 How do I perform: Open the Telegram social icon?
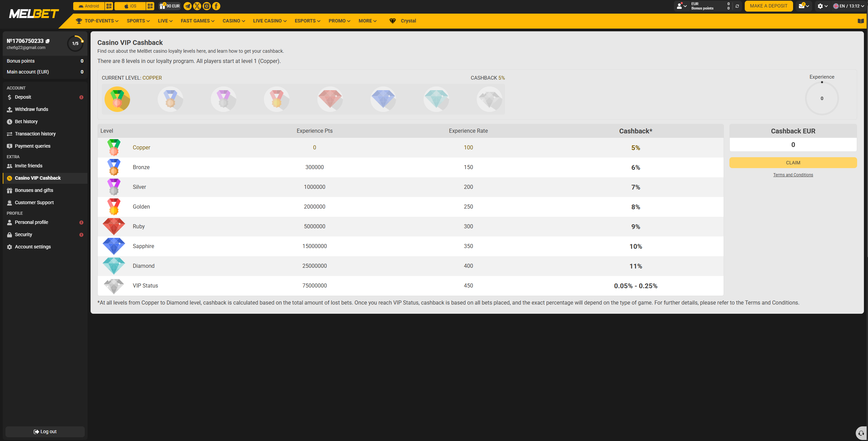[x=188, y=6]
